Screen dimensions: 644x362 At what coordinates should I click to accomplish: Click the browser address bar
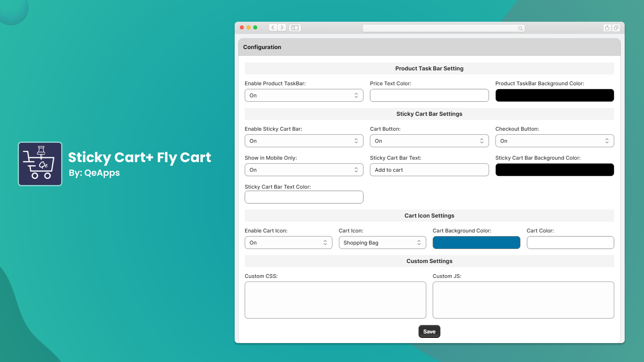(x=444, y=28)
